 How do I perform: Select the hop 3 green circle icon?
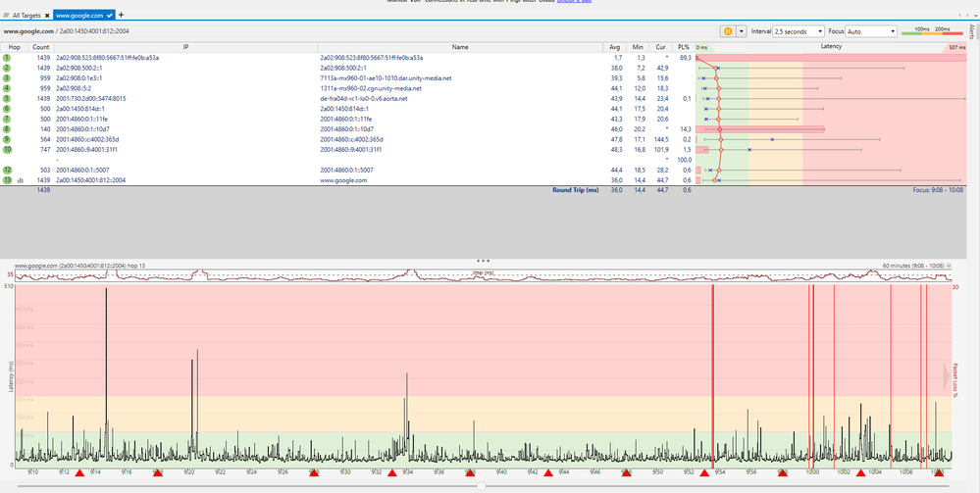point(7,78)
